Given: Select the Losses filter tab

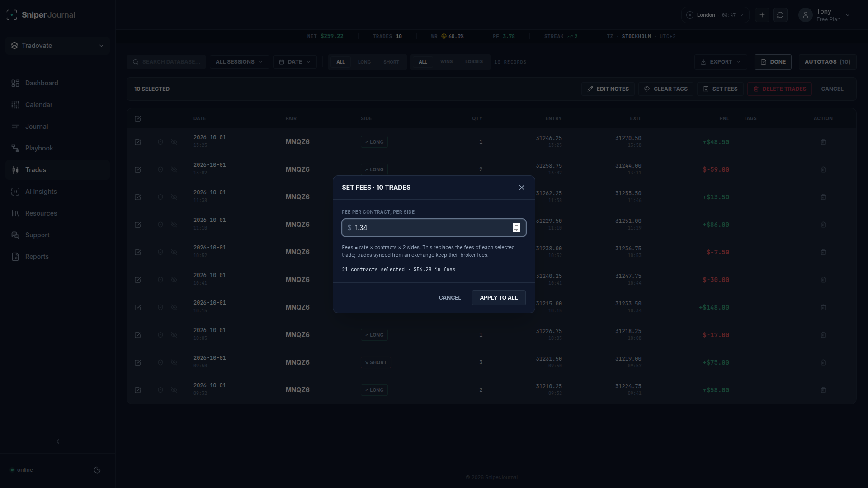Looking at the screenshot, I should click(x=474, y=62).
